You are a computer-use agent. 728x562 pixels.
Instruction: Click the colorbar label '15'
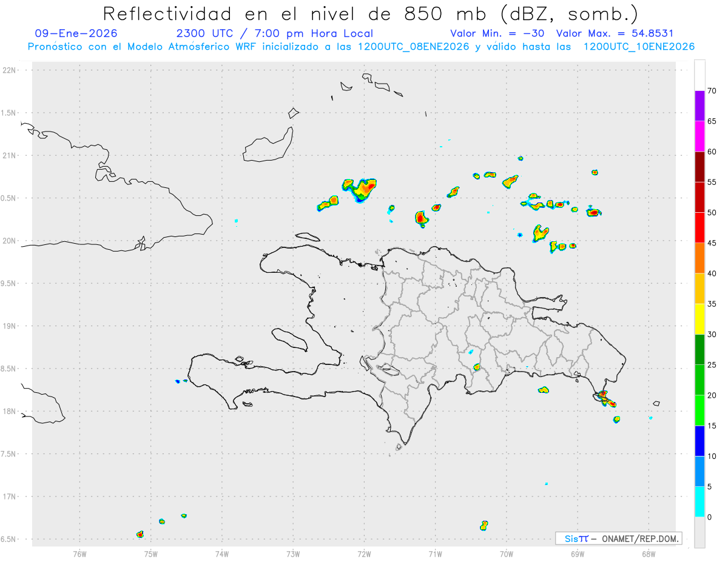pos(712,426)
